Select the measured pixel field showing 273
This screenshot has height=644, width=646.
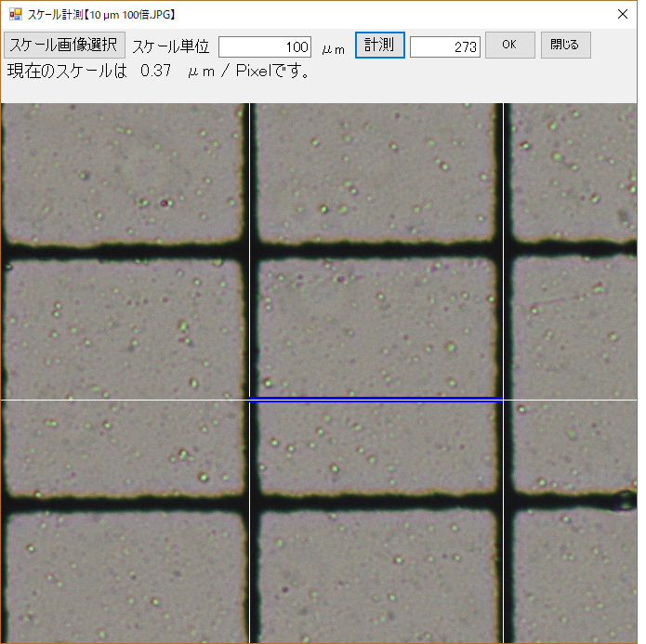pos(444,46)
